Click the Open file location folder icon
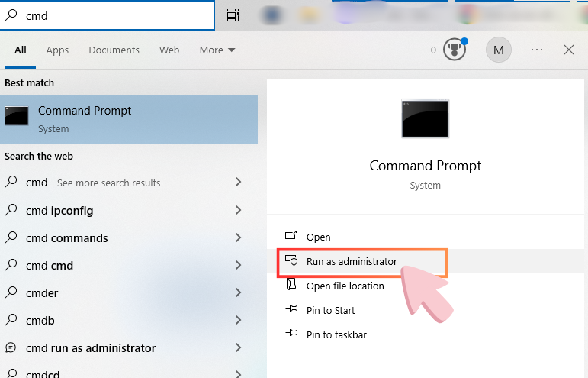 pyautogui.click(x=291, y=286)
